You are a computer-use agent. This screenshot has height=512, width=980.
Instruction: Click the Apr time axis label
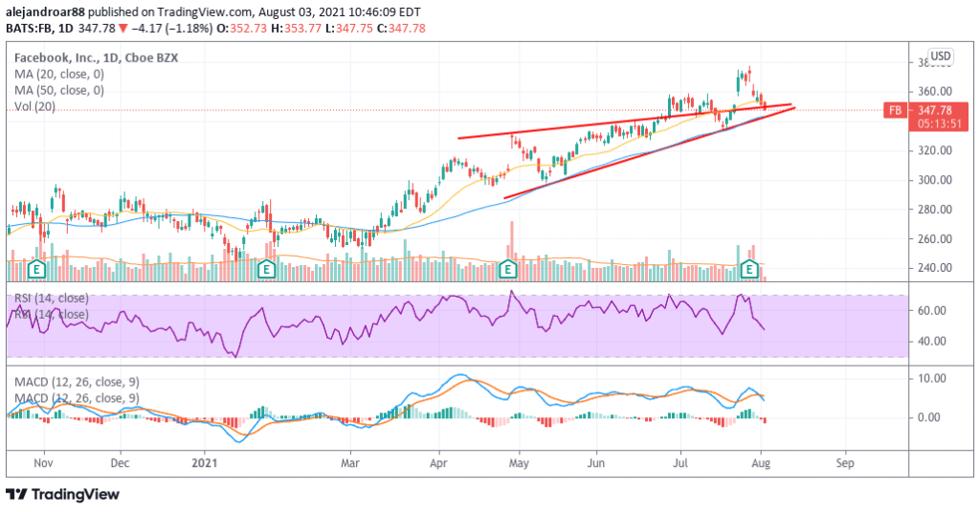[x=438, y=463]
